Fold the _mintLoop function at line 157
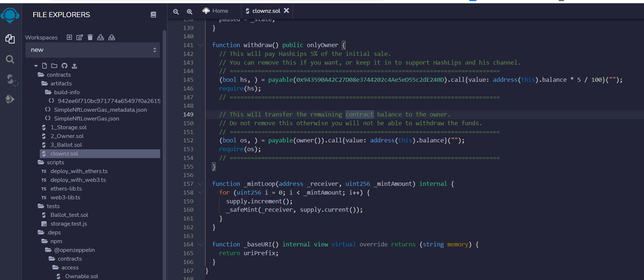Screen dimensions: 644x280 [x=200, y=184]
